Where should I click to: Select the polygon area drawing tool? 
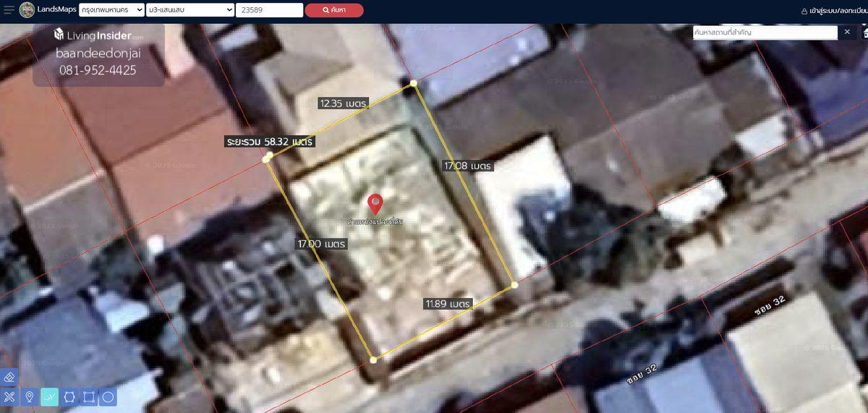[x=69, y=396]
